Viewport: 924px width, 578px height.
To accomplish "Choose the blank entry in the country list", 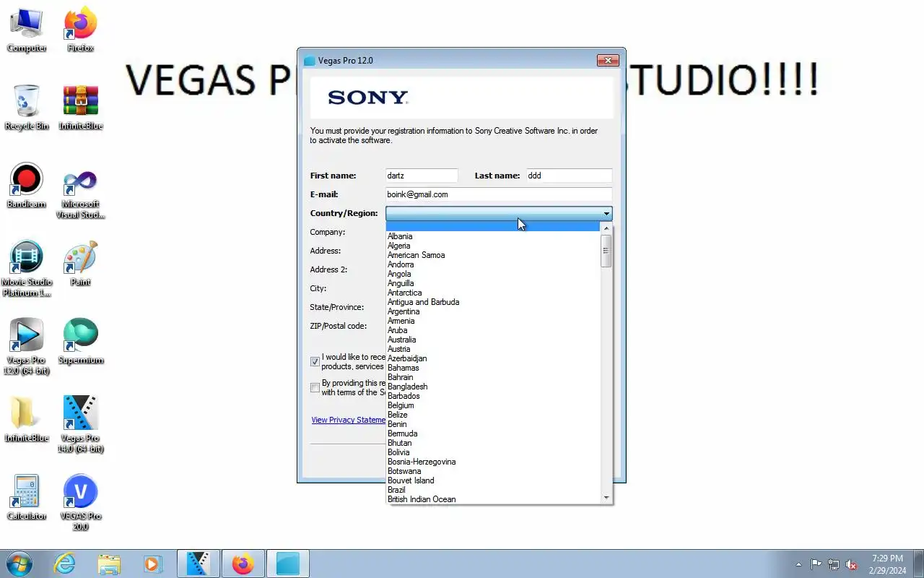I will click(493, 226).
